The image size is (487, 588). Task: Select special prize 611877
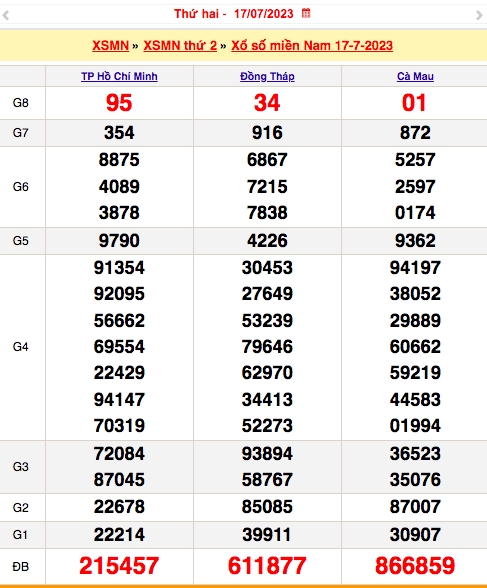coord(267,566)
